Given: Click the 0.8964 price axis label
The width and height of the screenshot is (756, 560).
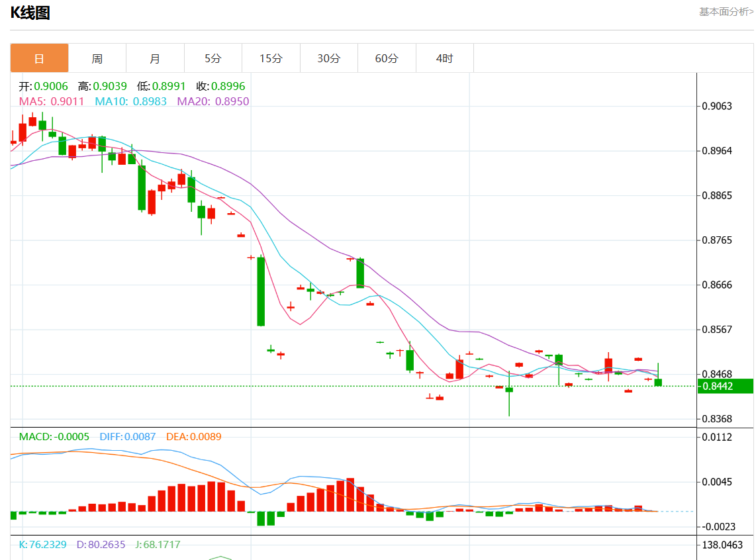Looking at the screenshot, I should point(717,151).
